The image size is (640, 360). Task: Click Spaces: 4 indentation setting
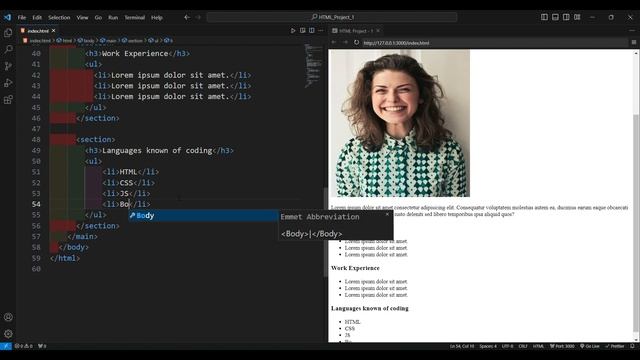click(488, 346)
